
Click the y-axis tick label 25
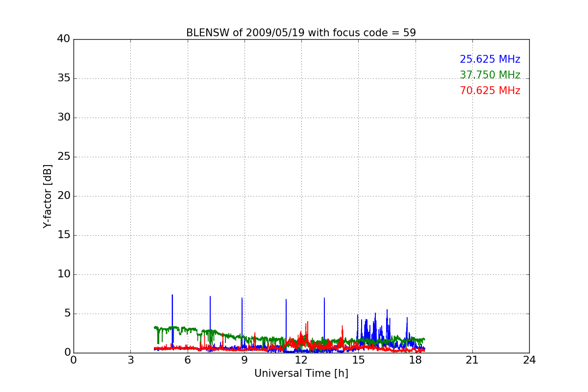[x=64, y=157]
